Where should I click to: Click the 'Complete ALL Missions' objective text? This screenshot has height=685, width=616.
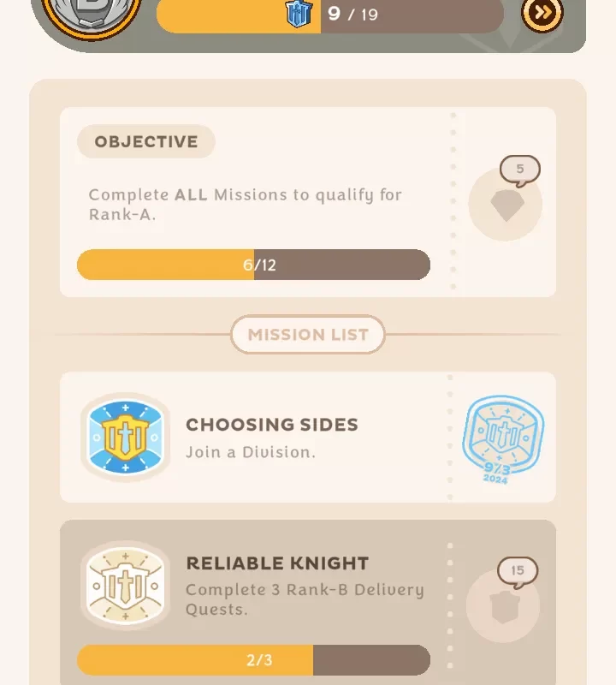pyautogui.click(x=246, y=205)
